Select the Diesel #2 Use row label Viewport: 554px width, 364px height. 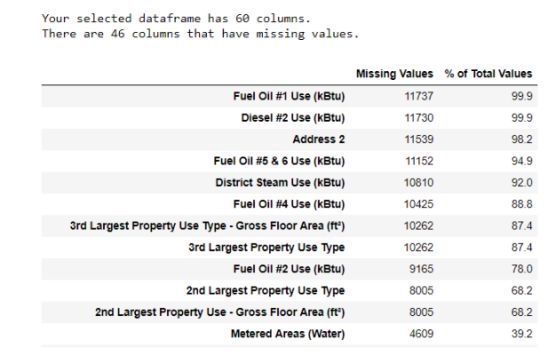coord(293,118)
